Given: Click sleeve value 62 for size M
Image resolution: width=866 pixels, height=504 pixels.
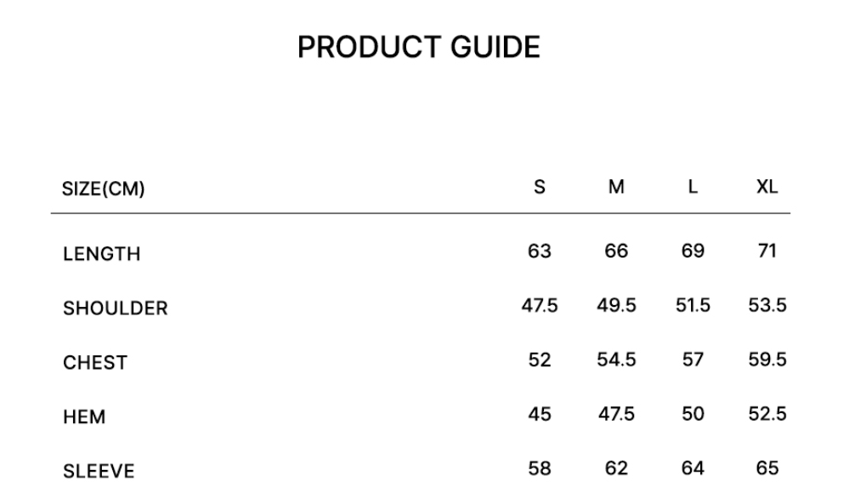Looking at the screenshot, I should (x=616, y=468).
